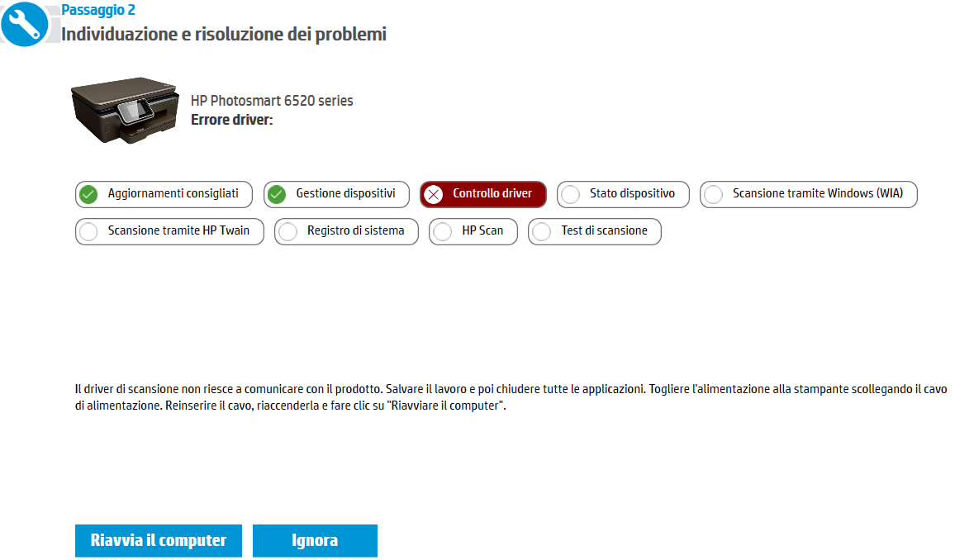Image resolution: width=955 pixels, height=560 pixels.
Task: Select the Gestione dispositivi step label
Action: [x=345, y=193]
